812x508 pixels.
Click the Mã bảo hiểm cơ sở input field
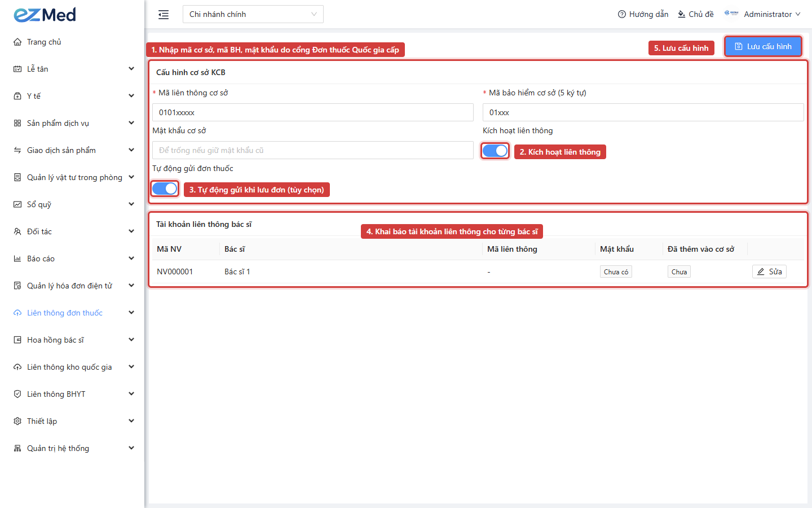(643, 112)
